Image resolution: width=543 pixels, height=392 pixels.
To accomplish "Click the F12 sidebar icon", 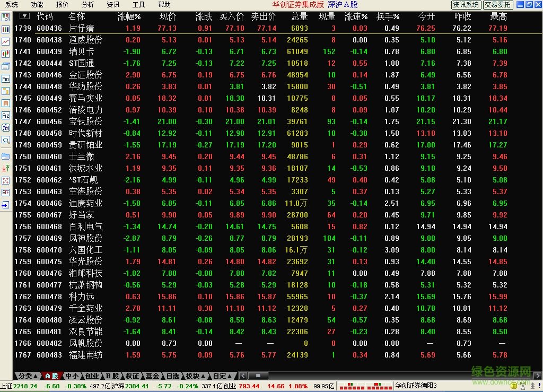I will click(x=7, y=115).
